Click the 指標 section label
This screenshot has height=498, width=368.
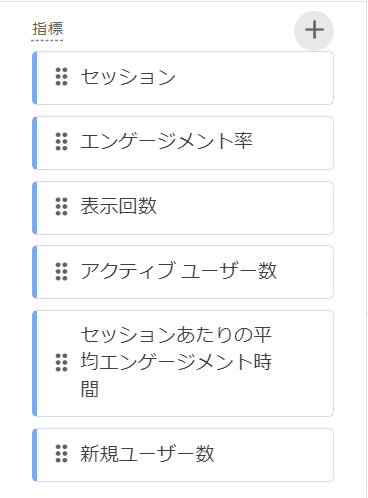pyautogui.click(x=47, y=29)
